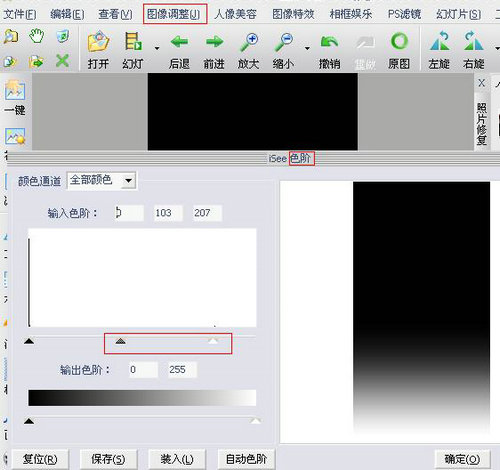Click the 撤销 undo icon
The height and width of the screenshot is (470, 500).
pos(329,42)
